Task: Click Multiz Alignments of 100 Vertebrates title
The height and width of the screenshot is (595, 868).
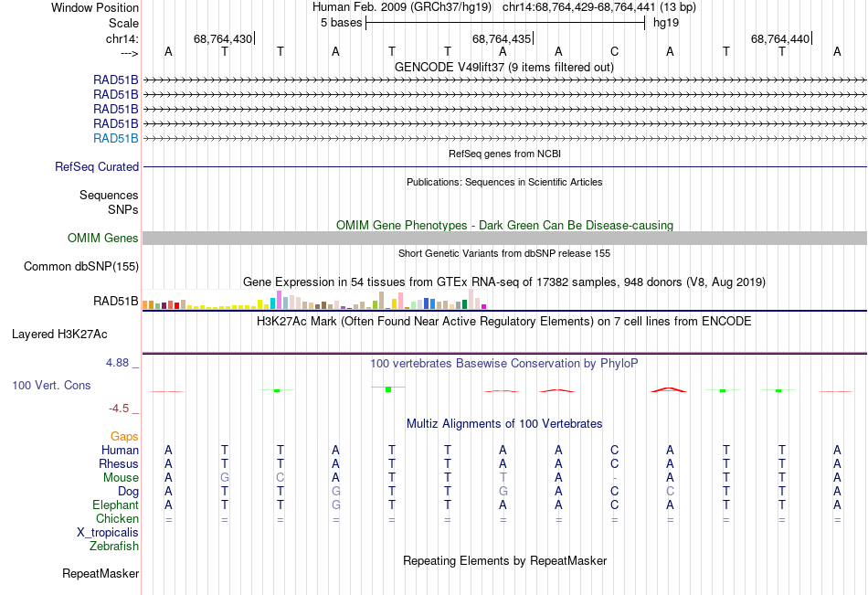Action: click(x=504, y=424)
